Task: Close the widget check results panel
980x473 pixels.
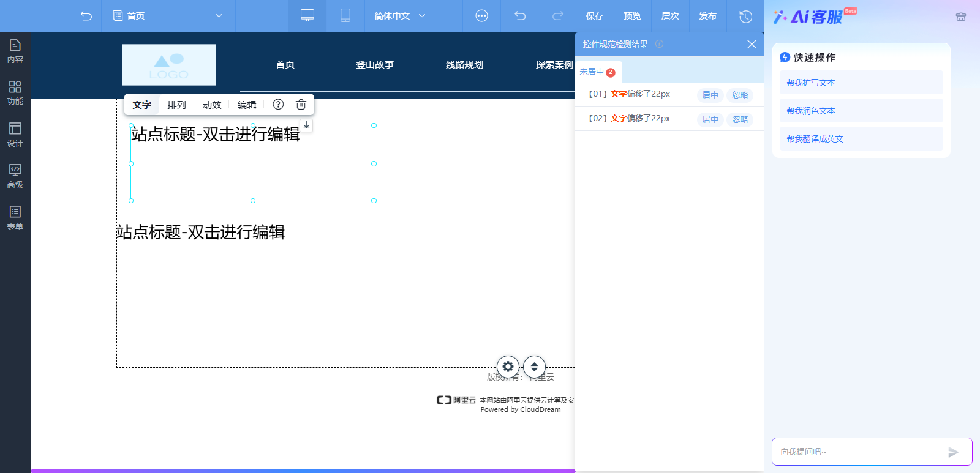Action: 752,44
